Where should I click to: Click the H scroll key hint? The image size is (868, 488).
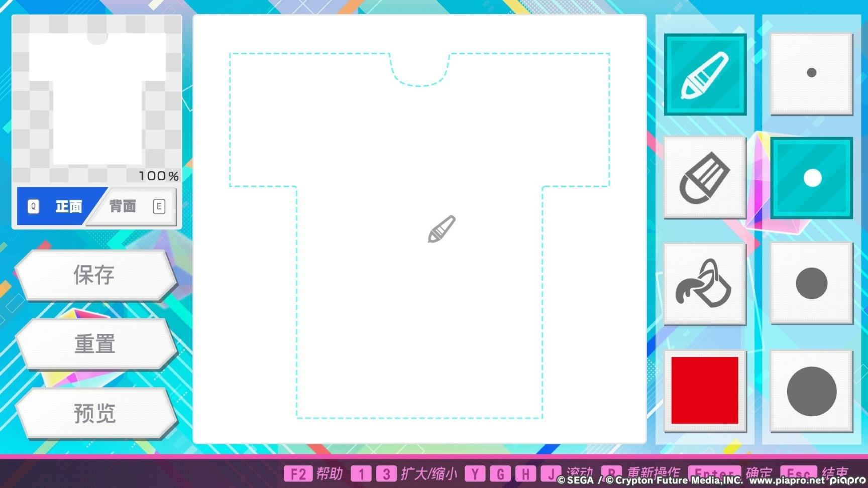point(525,474)
